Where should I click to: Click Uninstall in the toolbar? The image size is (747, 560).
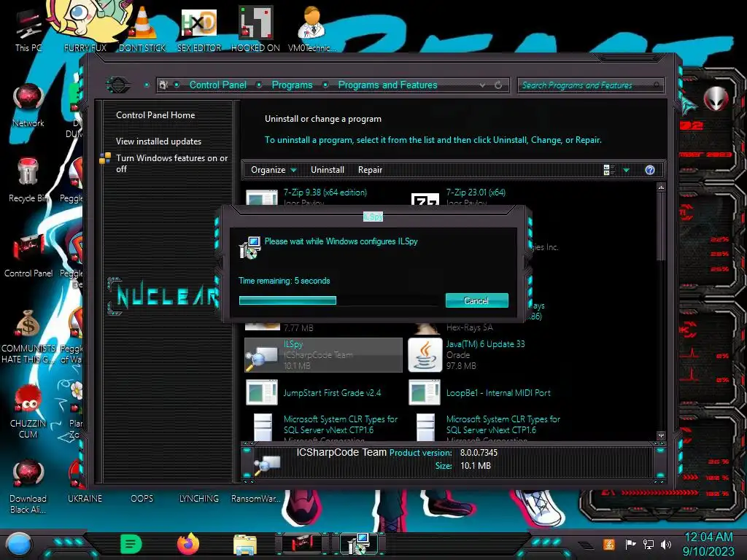tap(328, 170)
